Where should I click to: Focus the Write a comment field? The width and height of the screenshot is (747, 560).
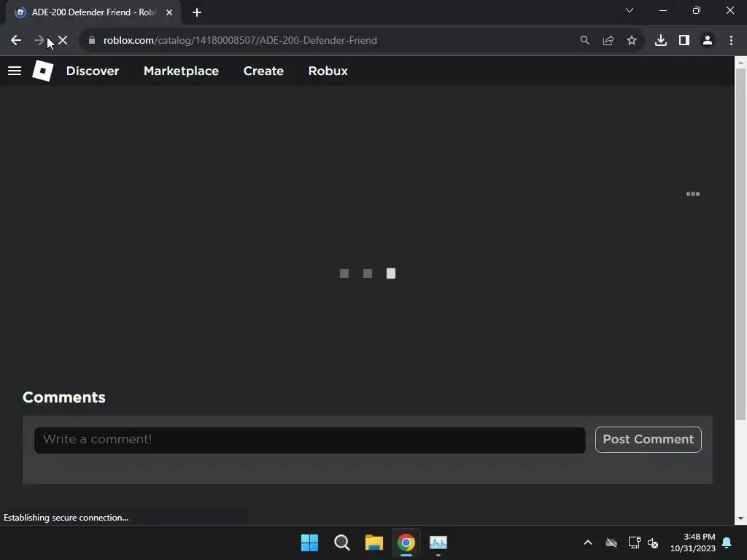coord(309,440)
